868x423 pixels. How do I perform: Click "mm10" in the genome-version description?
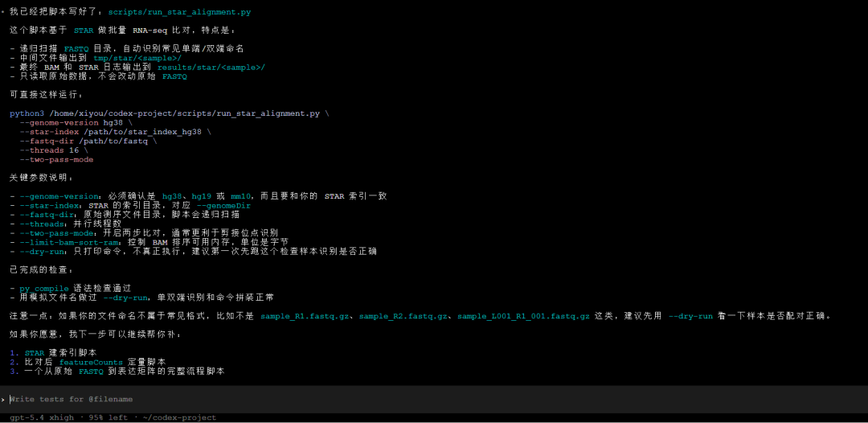pyautogui.click(x=241, y=196)
